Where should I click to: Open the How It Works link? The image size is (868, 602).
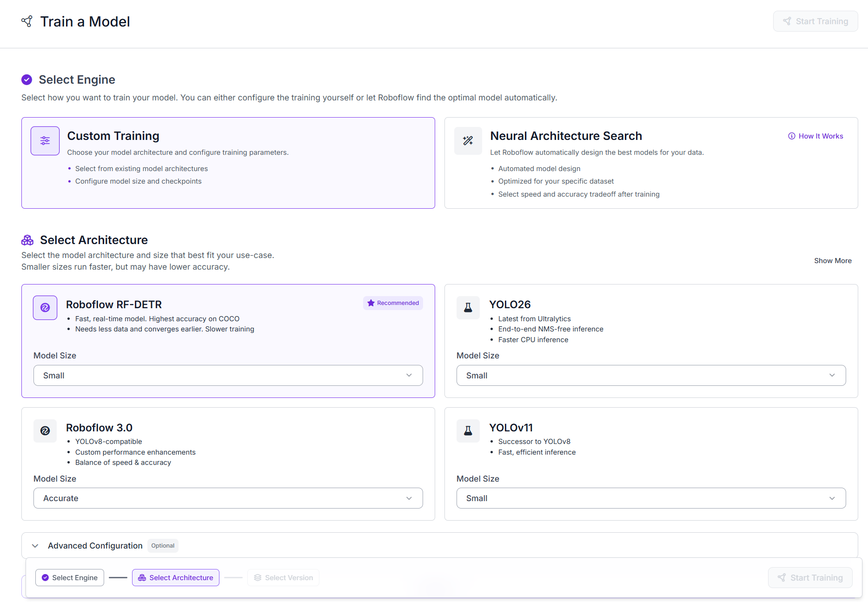coord(815,136)
